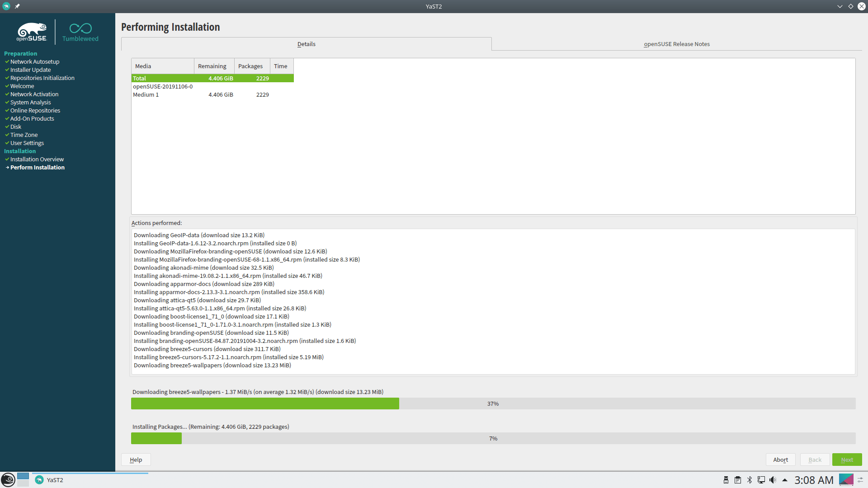Click the Help button
The image size is (868, 488).
[136, 460]
